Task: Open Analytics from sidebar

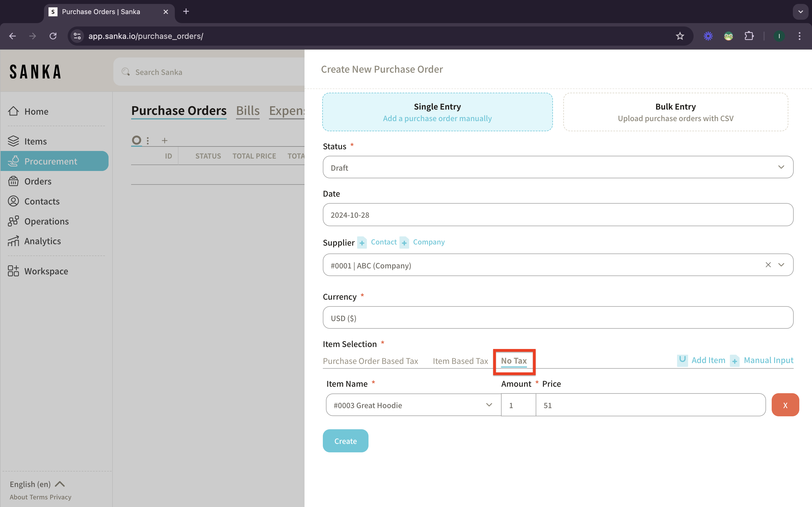Action: 42,241
